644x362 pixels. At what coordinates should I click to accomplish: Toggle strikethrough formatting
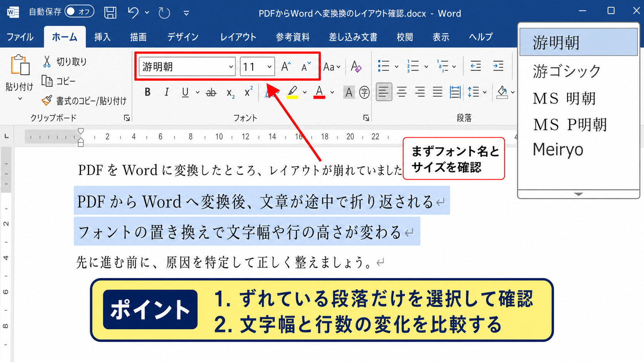pos(211,92)
